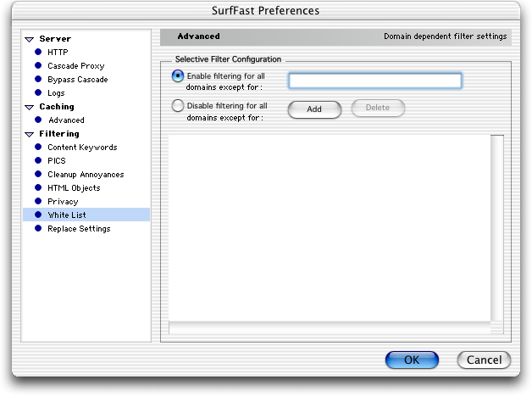This screenshot has height=396, width=532.
Task: Click the Add button
Action: 314,109
